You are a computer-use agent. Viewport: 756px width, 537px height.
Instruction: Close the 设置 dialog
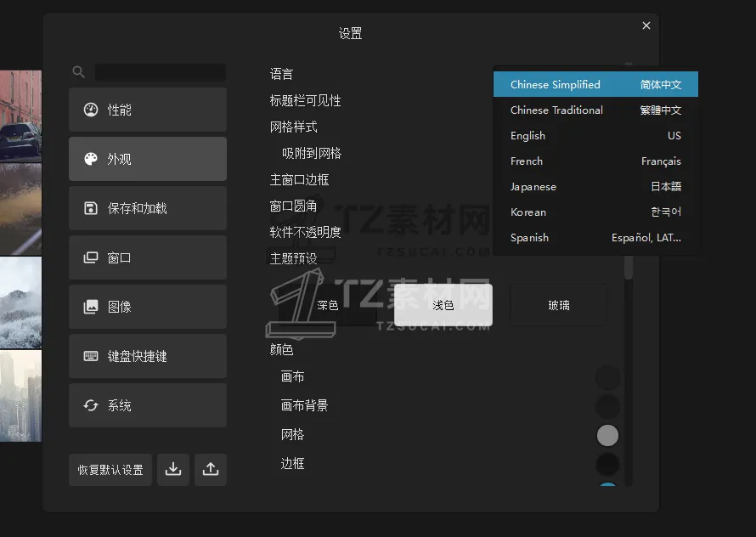coord(646,25)
